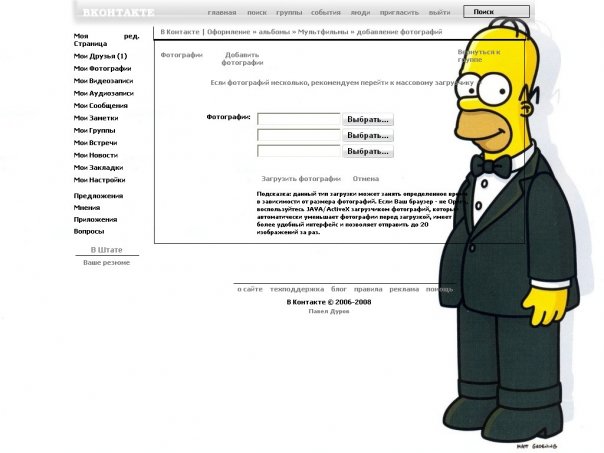The image size is (604, 453).
Task: Open о сайте footer link
Action: [250, 289]
